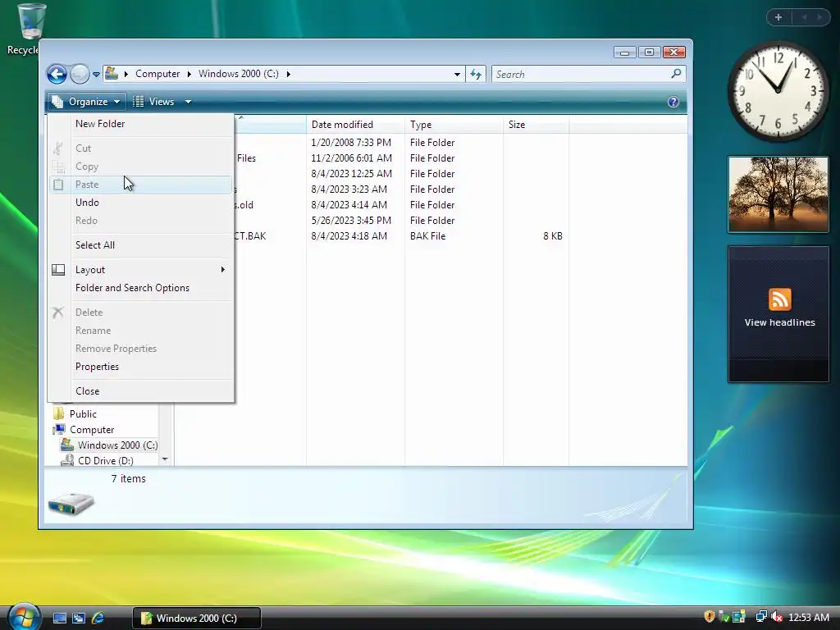This screenshot has height=630, width=840.
Task: Click the Windows 2000 (C:) taskbar button
Action: point(197,619)
